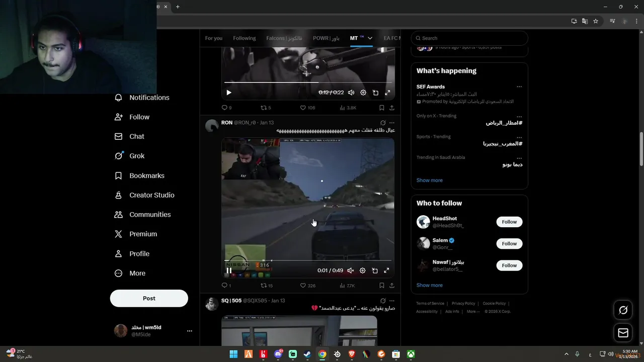Open the Terms of Service link

[430, 303]
